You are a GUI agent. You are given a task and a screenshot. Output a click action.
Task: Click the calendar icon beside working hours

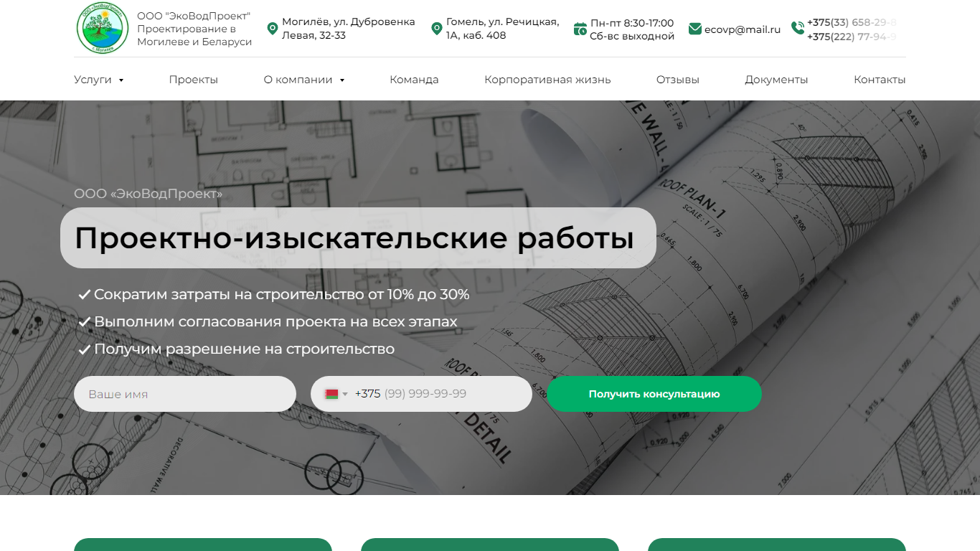[580, 29]
